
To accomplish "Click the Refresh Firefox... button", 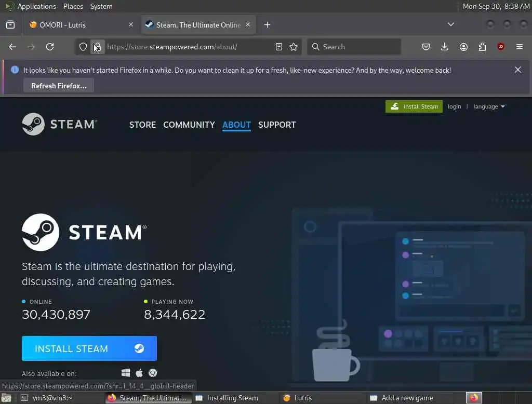I will 59,86.
